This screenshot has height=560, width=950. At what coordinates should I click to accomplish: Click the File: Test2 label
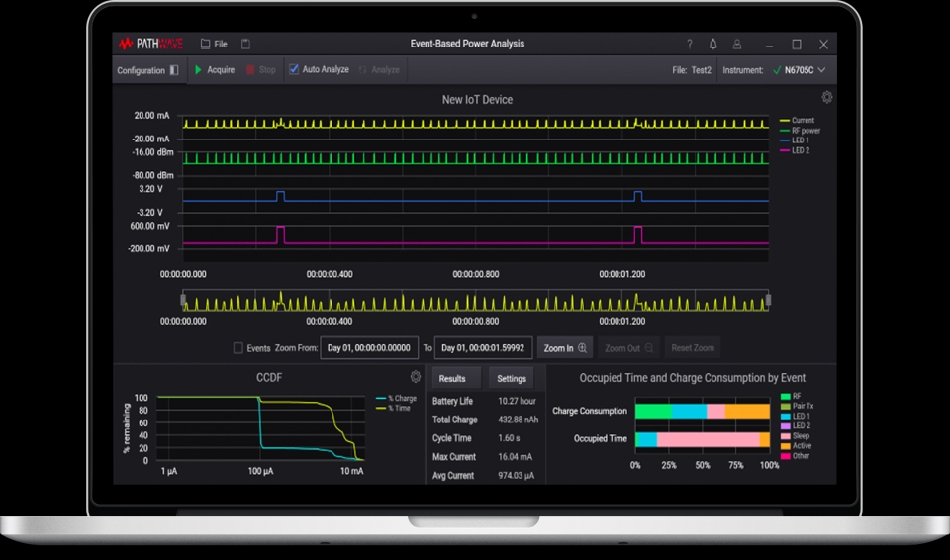point(692,70)
